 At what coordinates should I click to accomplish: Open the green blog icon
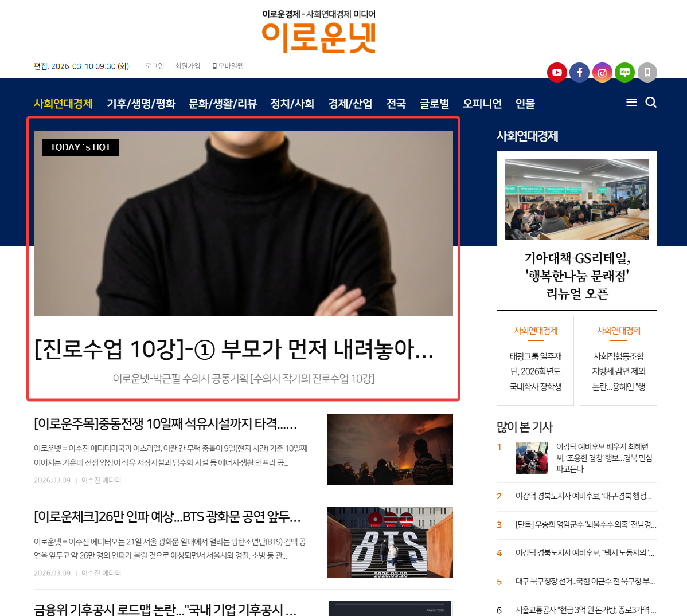pyautogui.click(x=625, y=72)
